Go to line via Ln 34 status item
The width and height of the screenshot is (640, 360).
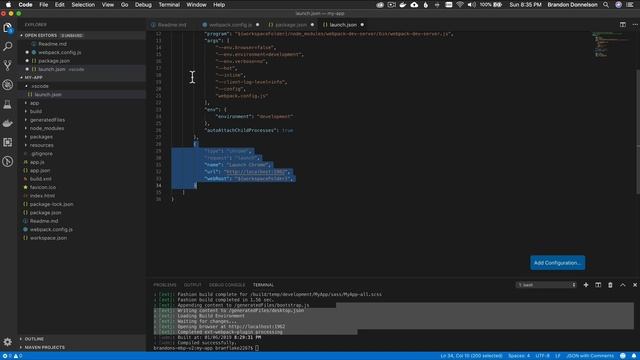[x=471, y=356]
